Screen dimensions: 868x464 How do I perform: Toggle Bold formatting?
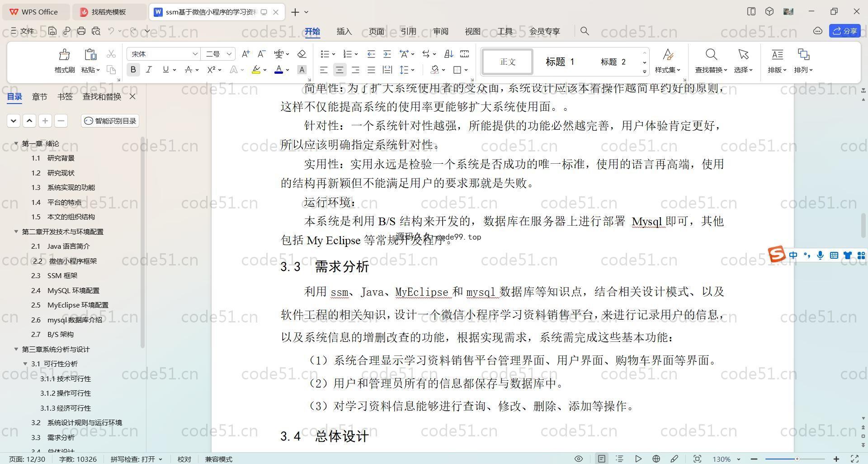[133, 70]
